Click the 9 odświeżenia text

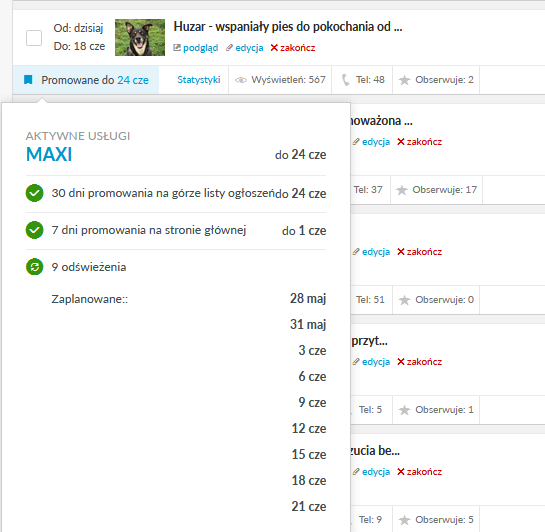pos(89,267)
